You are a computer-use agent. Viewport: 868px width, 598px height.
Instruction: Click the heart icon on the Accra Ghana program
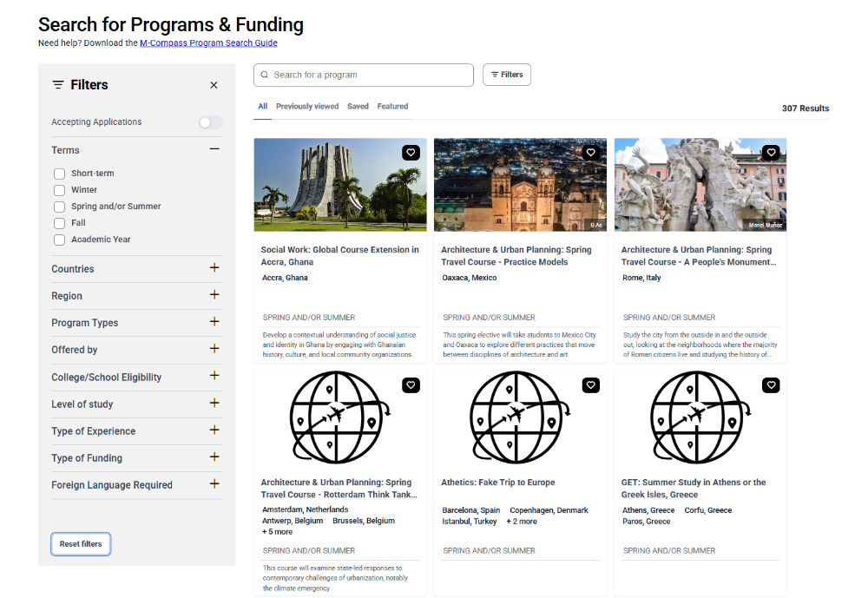coord(411,152)
